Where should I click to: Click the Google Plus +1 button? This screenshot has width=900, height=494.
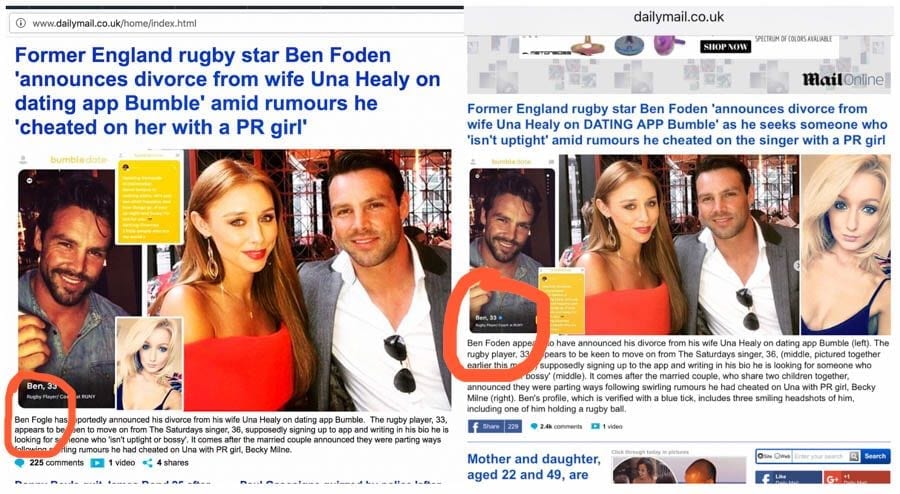coord(857,477)
